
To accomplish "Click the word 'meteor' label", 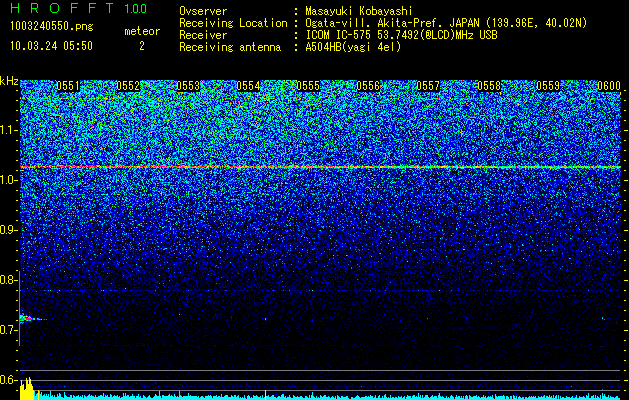I will (142, 31).
